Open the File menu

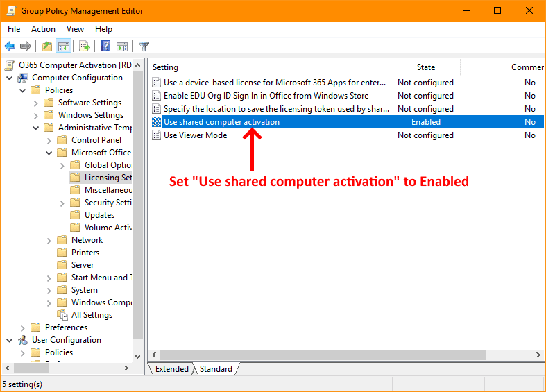(x=14, y=29)
